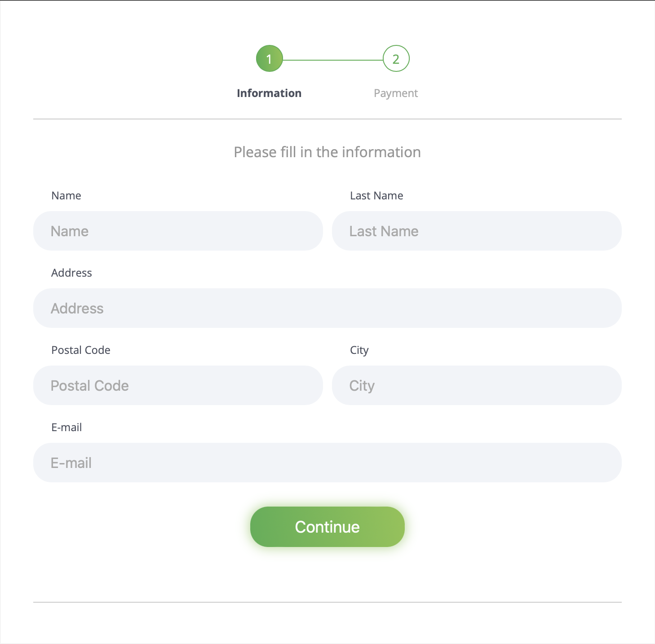Viewport: 655px width, 644px height.
Task: Click the Address field label
Action: pyautogui.click(x=71, y=273)
